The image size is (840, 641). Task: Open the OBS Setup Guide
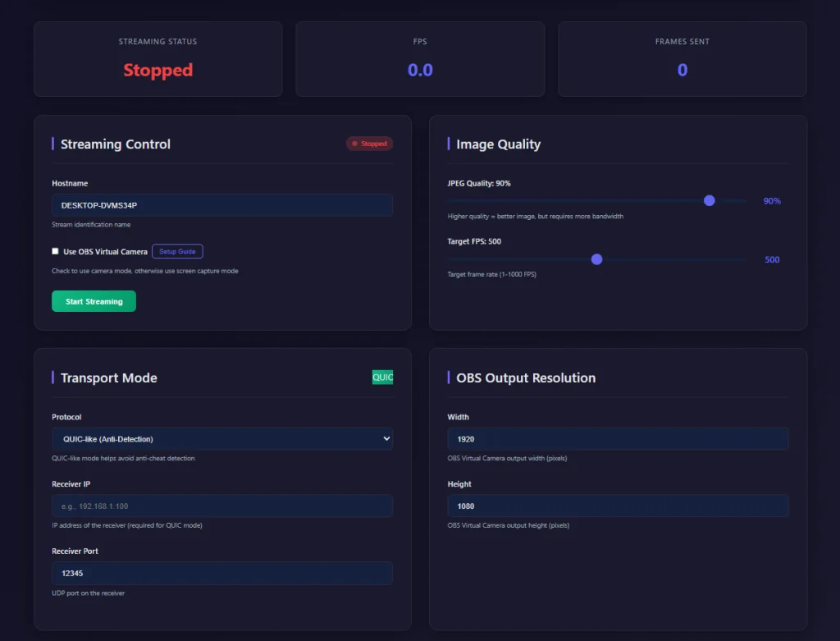[177, 251]
